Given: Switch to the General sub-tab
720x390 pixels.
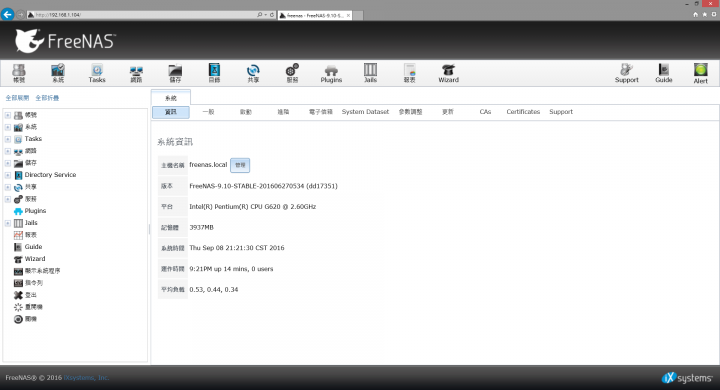Looking at the screenshot, I should pos(208,112).
